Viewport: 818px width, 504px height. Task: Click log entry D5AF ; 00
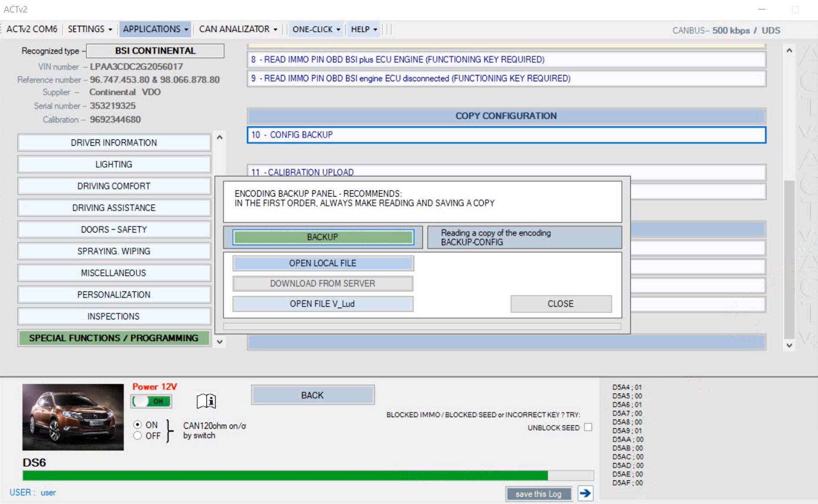tap(627, 483)
